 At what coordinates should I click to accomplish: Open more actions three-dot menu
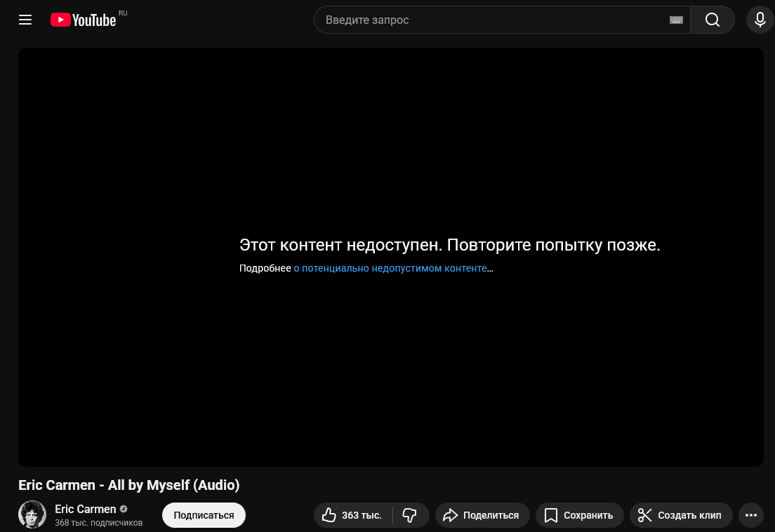[x=751, y=515]
